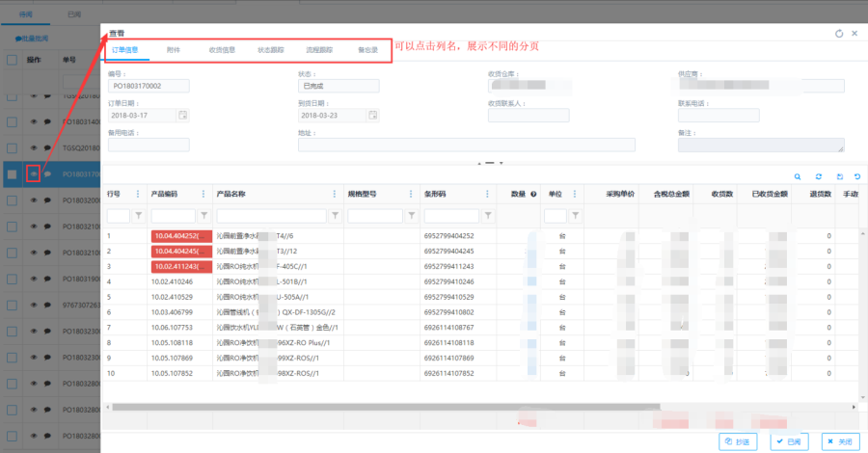Click the search magnifier icon above the grid

[x=798, y=177]
